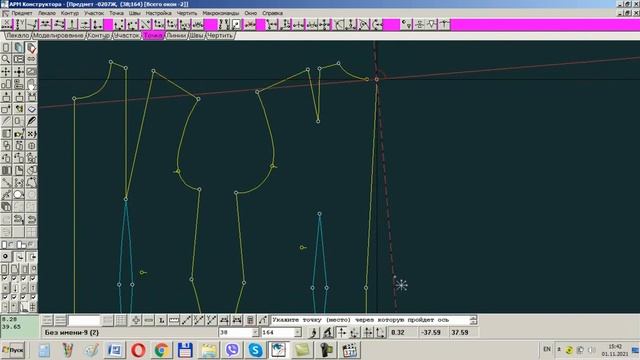
Task: Open the Пуск start button
Action: point(13,350)
